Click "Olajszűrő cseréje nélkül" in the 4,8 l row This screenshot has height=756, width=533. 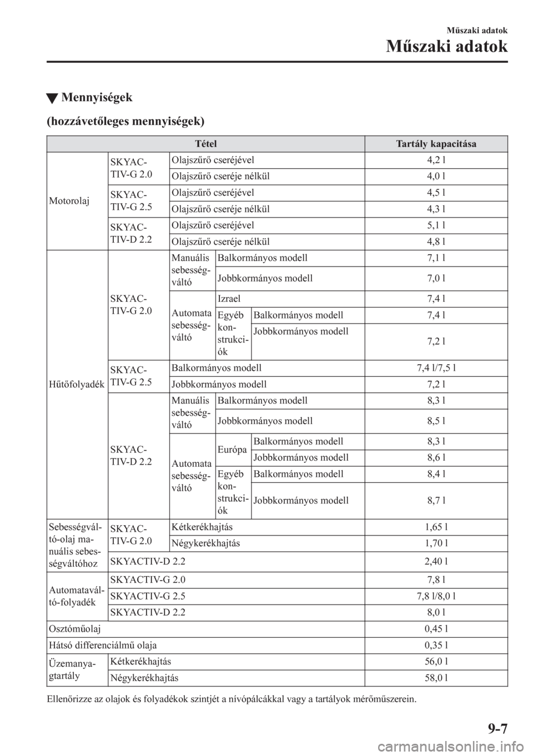(x=221, y=242)
